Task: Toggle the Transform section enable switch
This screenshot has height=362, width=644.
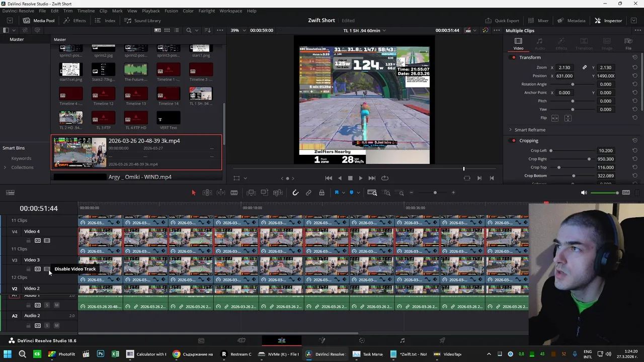Action: [x=513, y=57]
